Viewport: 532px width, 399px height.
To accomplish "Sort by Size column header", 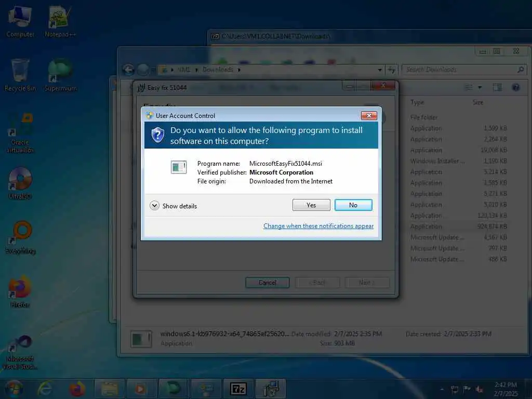I will pos(478,102).
